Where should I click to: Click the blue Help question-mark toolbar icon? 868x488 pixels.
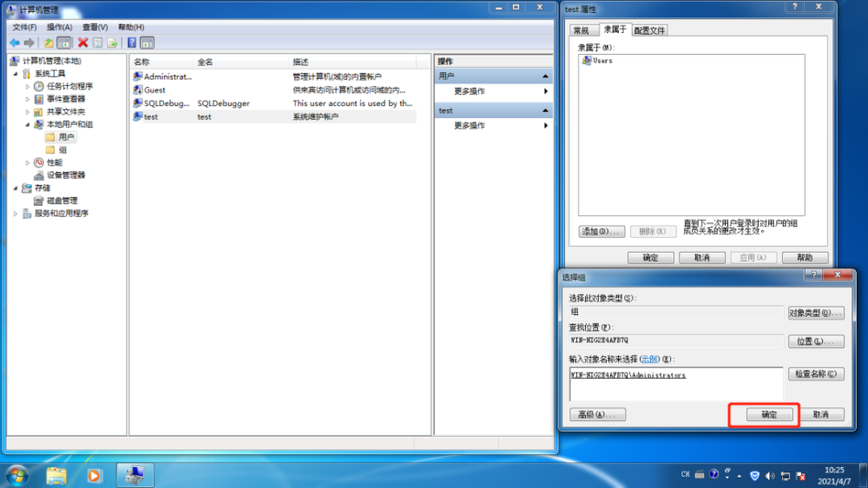pyautogui.click(x=132, y=43)
